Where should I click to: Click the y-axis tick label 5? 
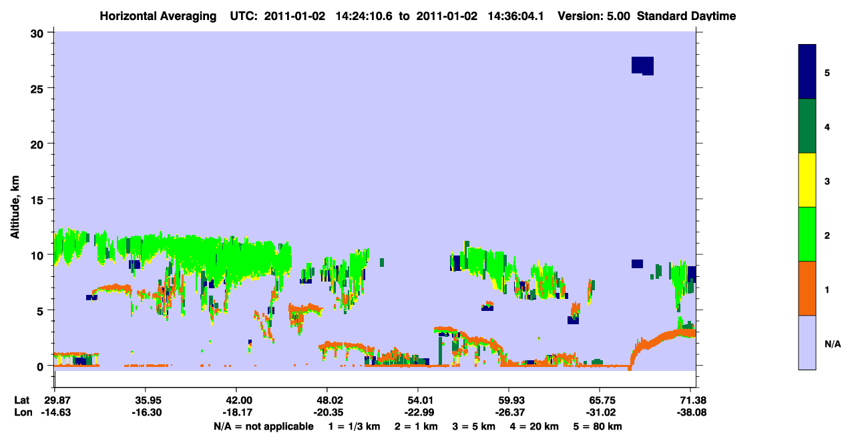pyautogui.click(x=41, y=310)
